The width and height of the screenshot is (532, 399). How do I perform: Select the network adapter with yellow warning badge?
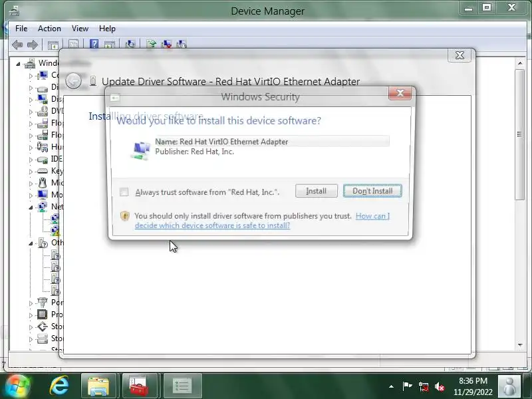55,231
